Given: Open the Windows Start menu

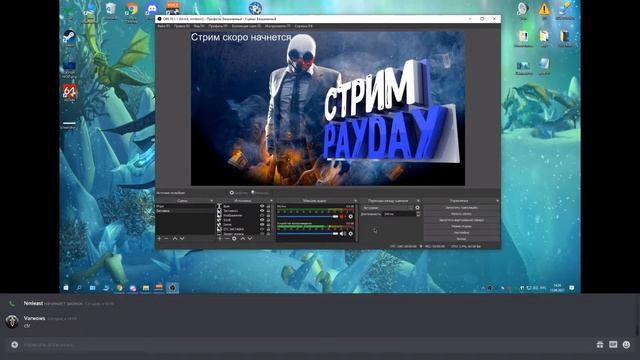Looking at the screenshot, I should (66, 288).
